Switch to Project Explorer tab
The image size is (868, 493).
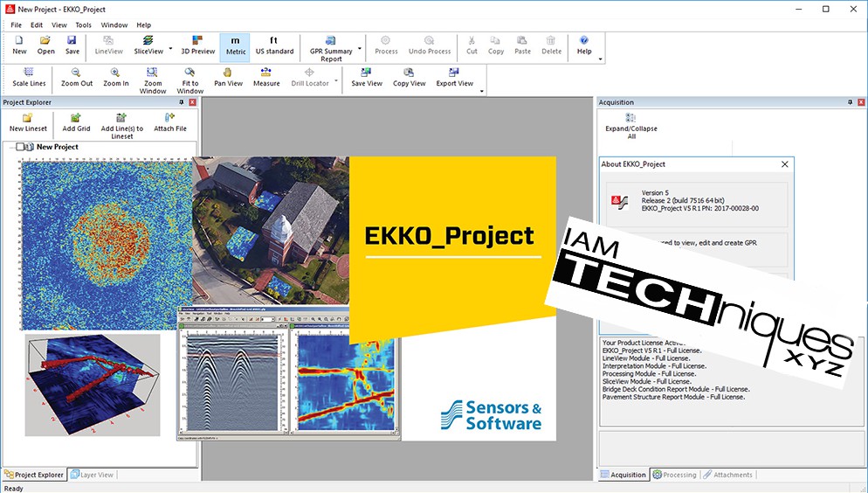[x=34, y=475]
